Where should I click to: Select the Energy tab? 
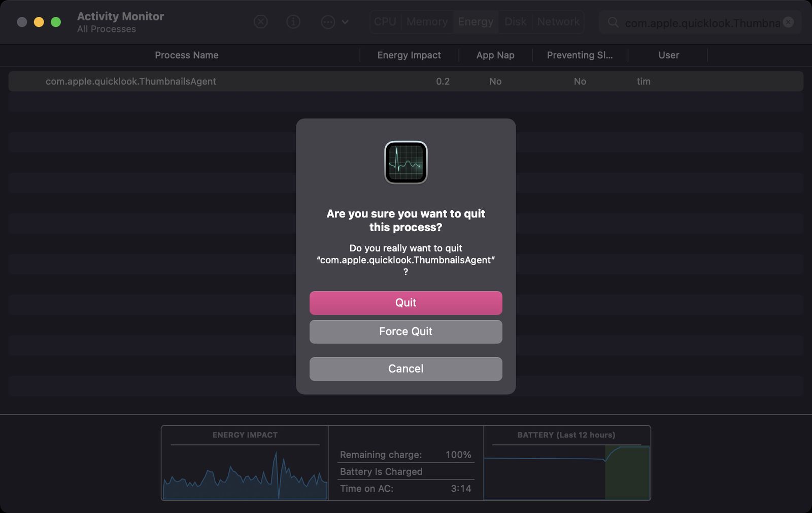(476, 22)
